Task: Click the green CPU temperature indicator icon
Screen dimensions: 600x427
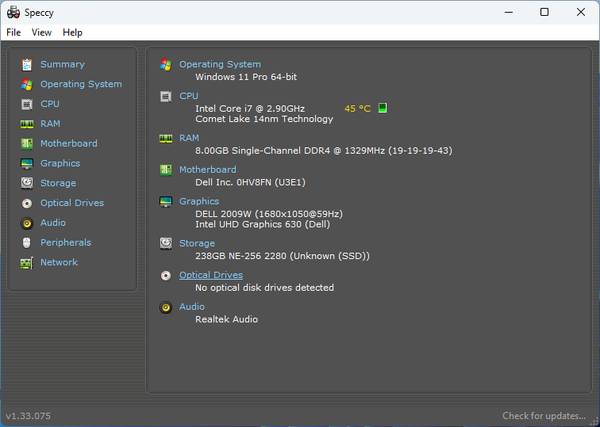Action: [382, 108]
